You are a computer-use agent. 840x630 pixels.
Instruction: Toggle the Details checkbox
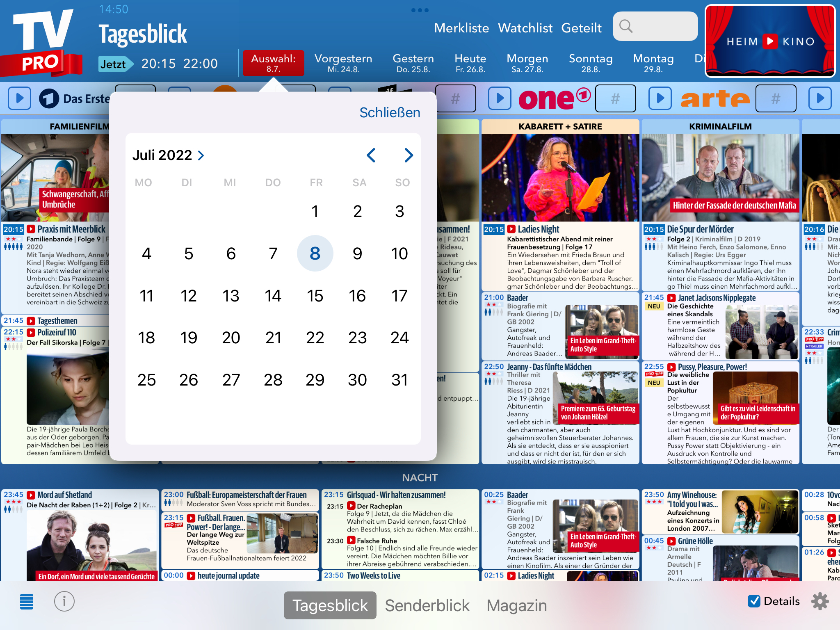[x=754, y=601]
